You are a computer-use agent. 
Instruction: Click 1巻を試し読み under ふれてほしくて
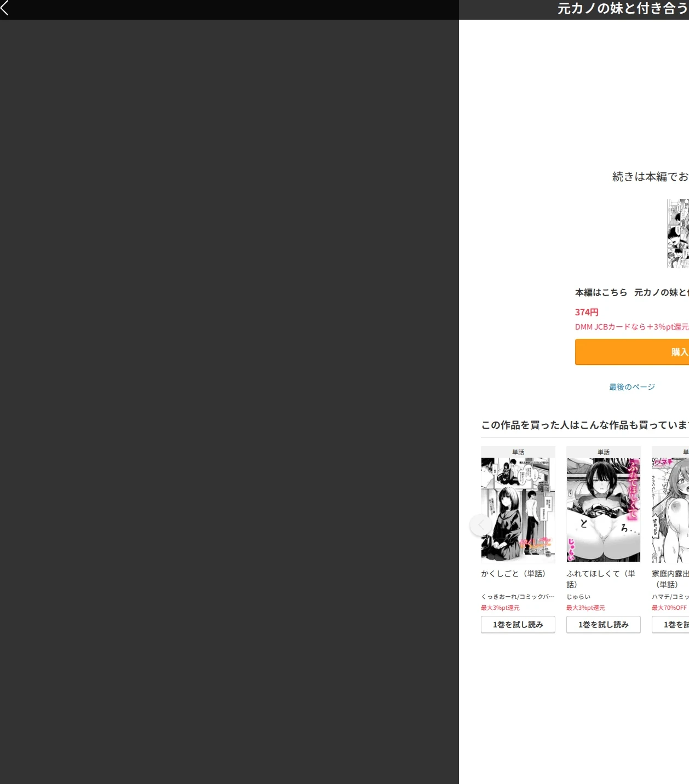point(604,625)
